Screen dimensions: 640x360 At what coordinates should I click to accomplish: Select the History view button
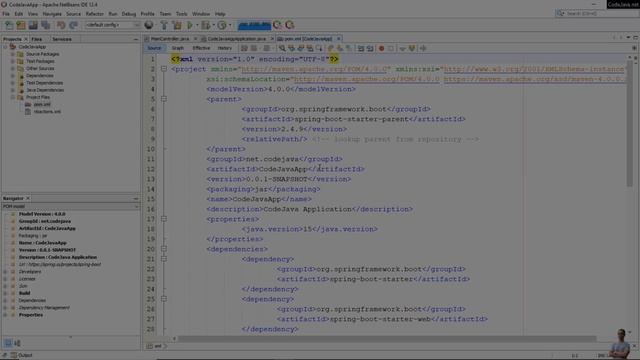tap(224, 48)
